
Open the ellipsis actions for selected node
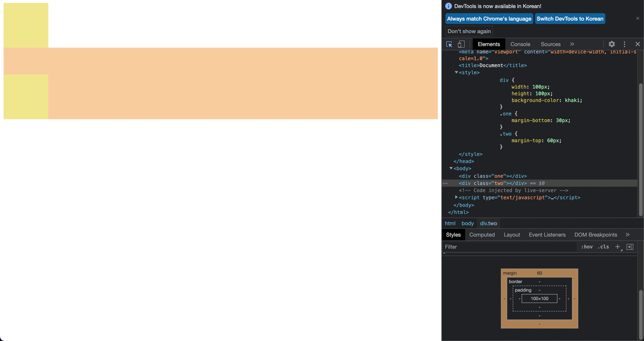[445, 183]
